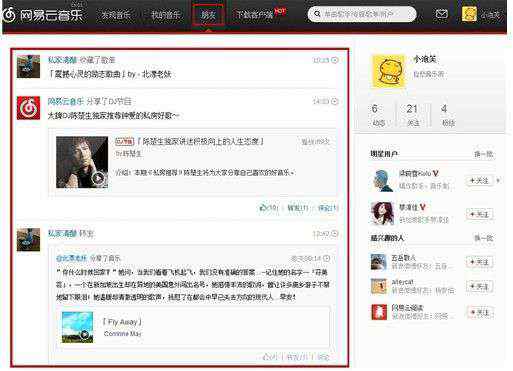This screenshot has width=513, height=371.
Task: Open the 发现音乐 navigation tab
Action: pos(116,15)
